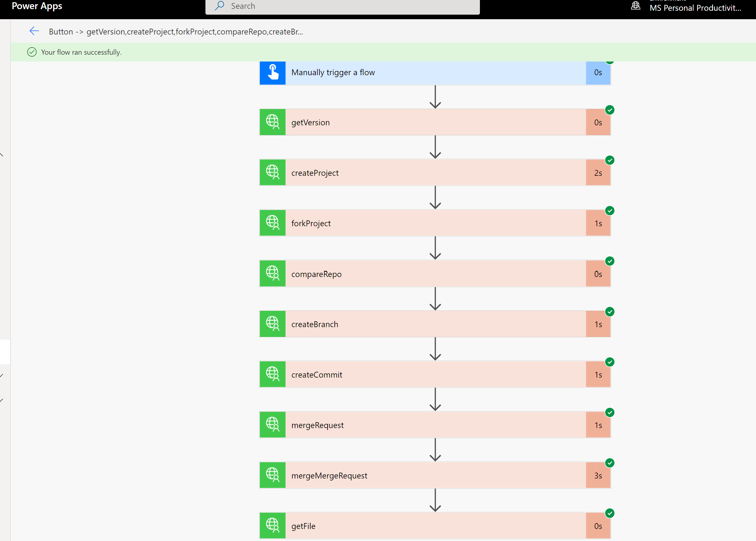Go back using the back arrow
Screen dimensions: 756x541
[x=34, y=31]
